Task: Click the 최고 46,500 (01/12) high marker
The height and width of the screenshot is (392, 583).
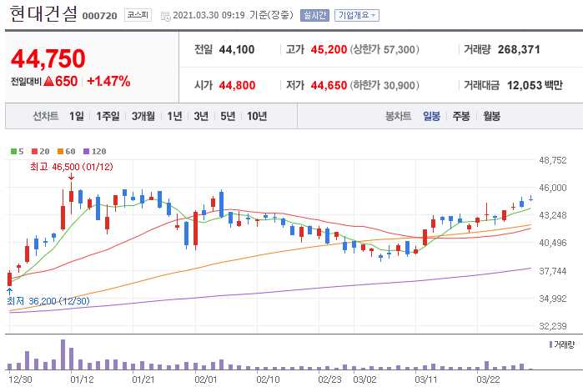Action: pos(72,167)
